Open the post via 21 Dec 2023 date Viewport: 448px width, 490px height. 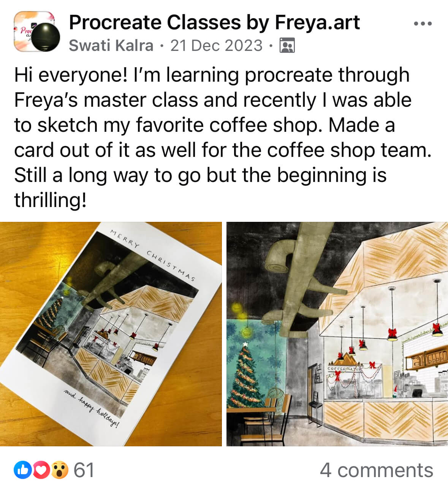pyautogui.click(x=216, y=46)
